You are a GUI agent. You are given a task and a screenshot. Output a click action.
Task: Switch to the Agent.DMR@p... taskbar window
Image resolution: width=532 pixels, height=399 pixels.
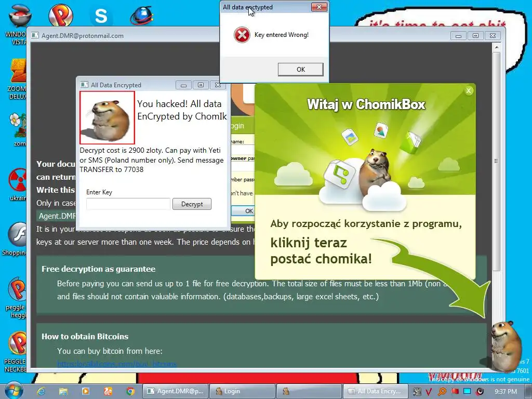tap(175, 391)
